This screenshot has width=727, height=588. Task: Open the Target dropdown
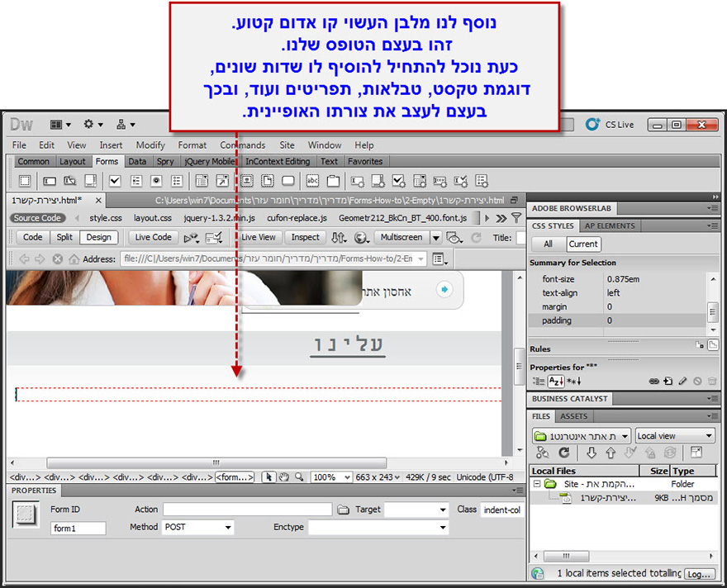416,510
